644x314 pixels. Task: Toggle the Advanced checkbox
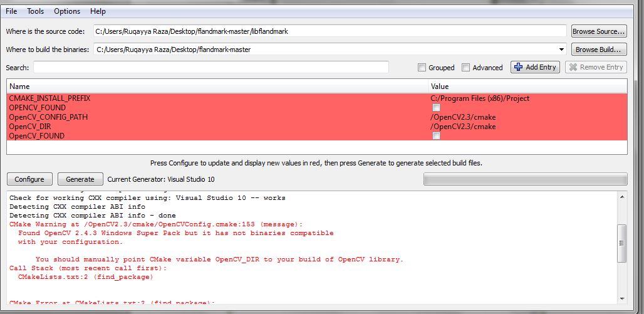click(x=465, y=68)
